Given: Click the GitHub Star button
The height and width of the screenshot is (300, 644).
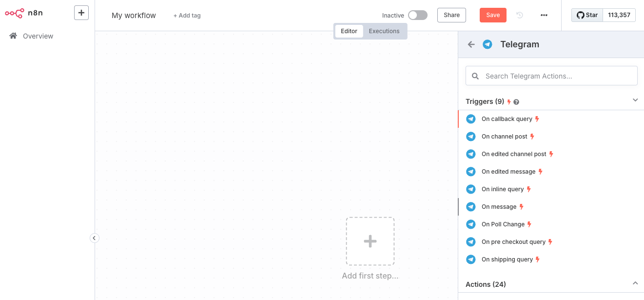Looking at the screenshot, I should pyautogui.click(x=587, y=15).
